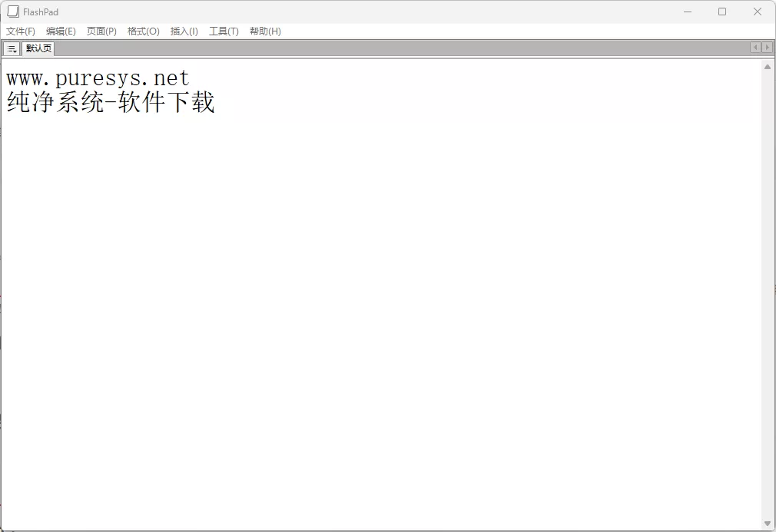The width and height of the screenshot is (776, 532).
Task: Open the 页面(P) menu
Action: point(101,31)
